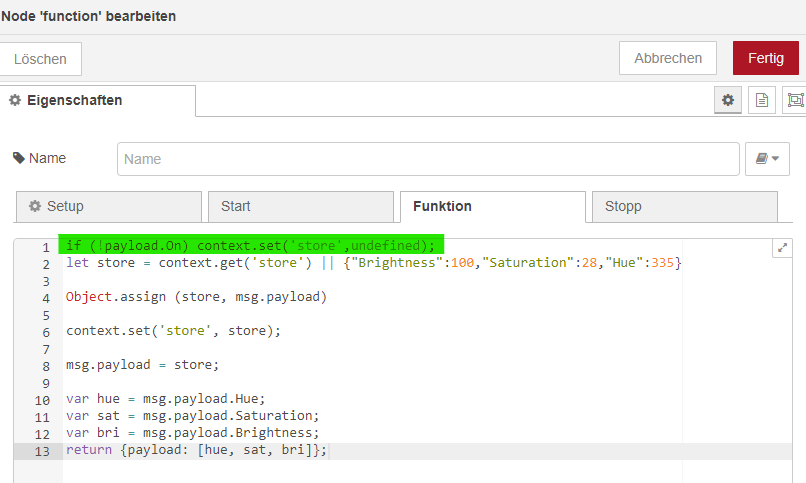Click the 'var hue' code line
This screenshot has width=806, height=483.
pos(166,398)
